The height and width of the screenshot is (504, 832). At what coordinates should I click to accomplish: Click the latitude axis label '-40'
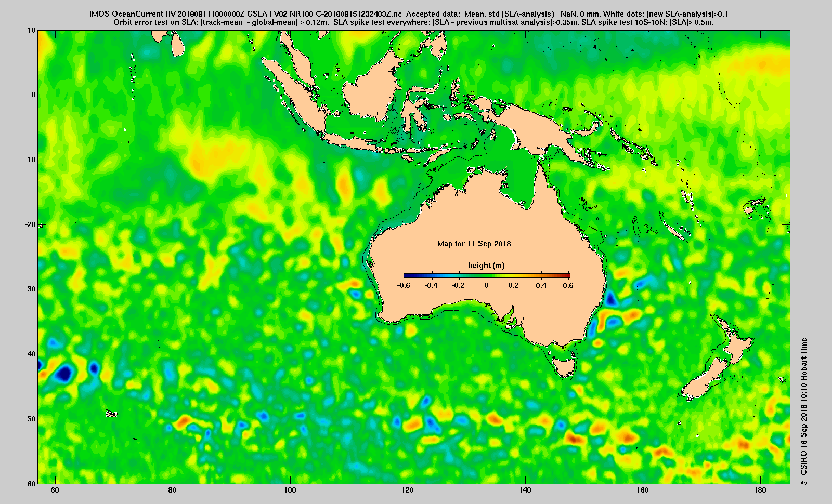click(x=30, y=354)
